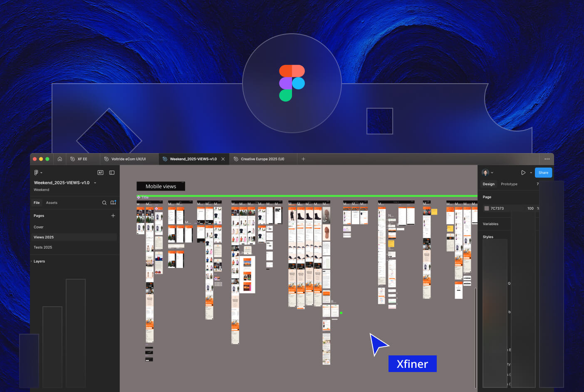The width and height of the screenshot is (584, 392).
Task: Select the Design tab
Action: click(489, 184)
